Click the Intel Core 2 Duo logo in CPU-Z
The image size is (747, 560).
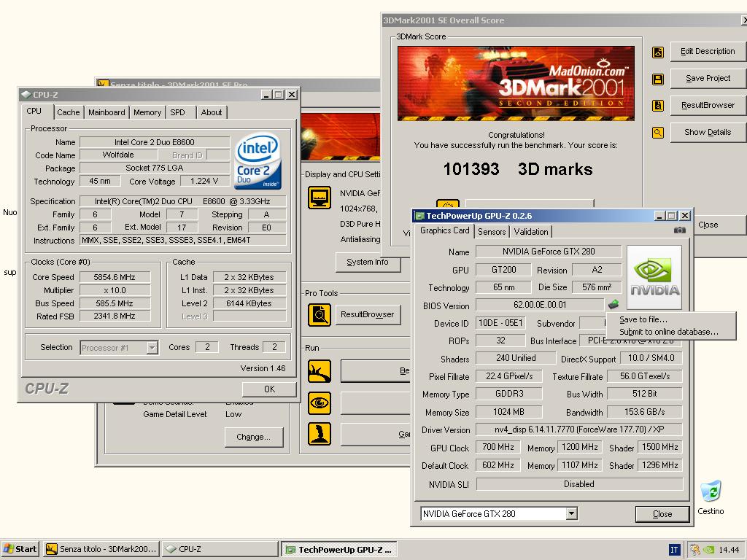click(x=258, y=160)
